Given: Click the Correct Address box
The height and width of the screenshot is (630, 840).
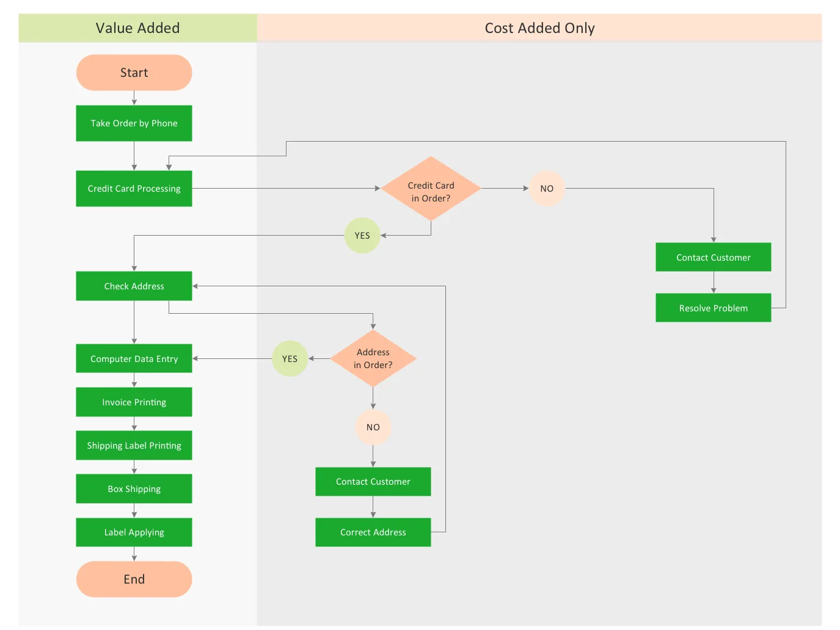Looking at the screenshot, I should pos(373,532).
